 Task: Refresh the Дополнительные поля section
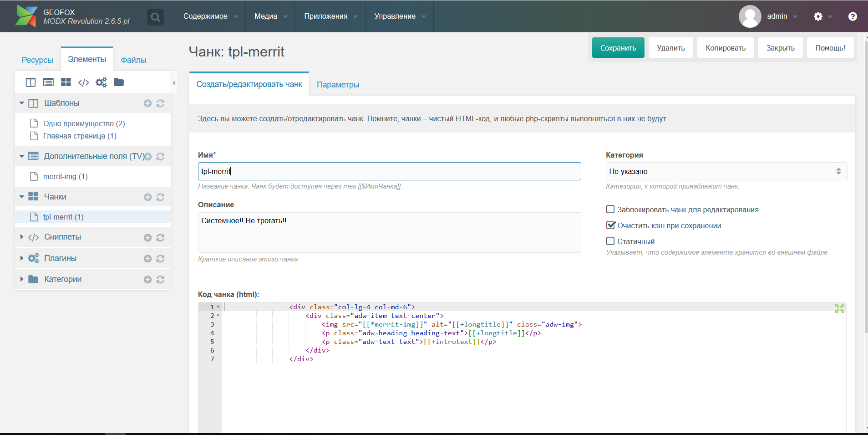tap(160, 157)
